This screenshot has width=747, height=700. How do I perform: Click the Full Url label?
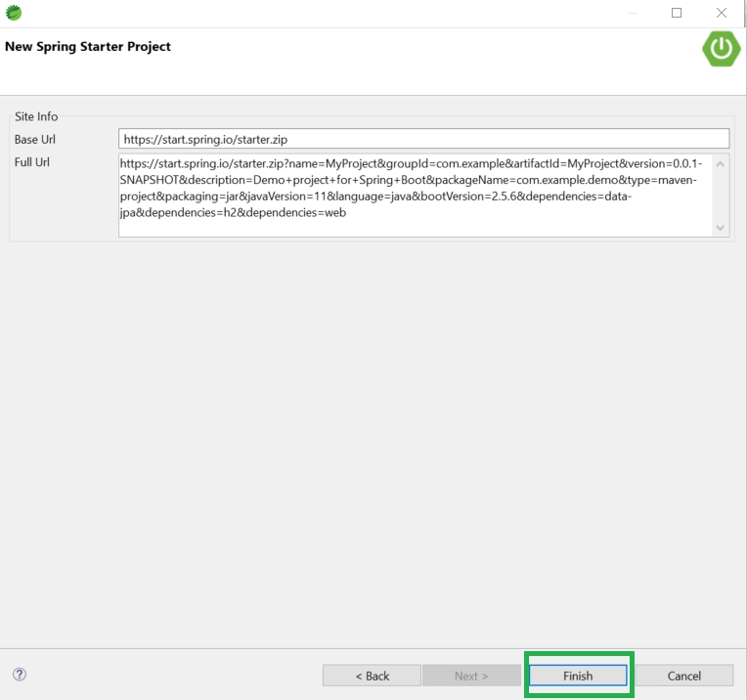(x=32, y=162)
